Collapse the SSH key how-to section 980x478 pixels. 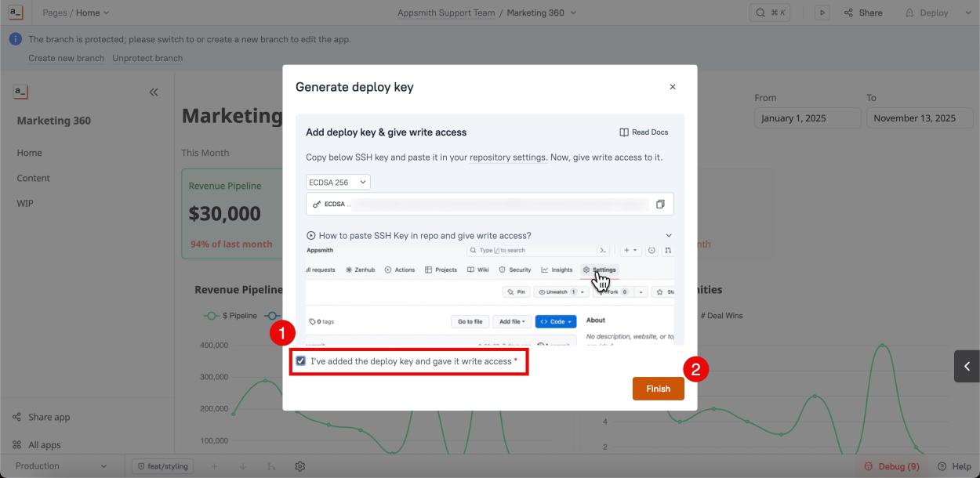[669, 234]
